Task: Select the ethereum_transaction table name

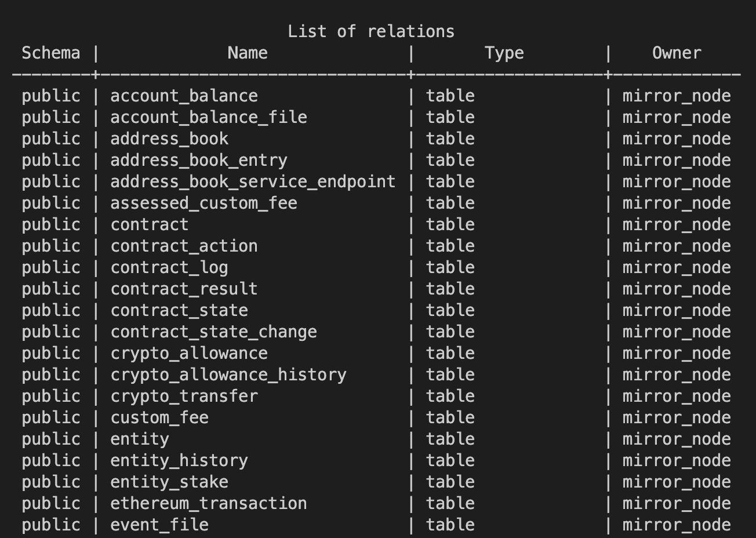Action: [x=209, y=503]
